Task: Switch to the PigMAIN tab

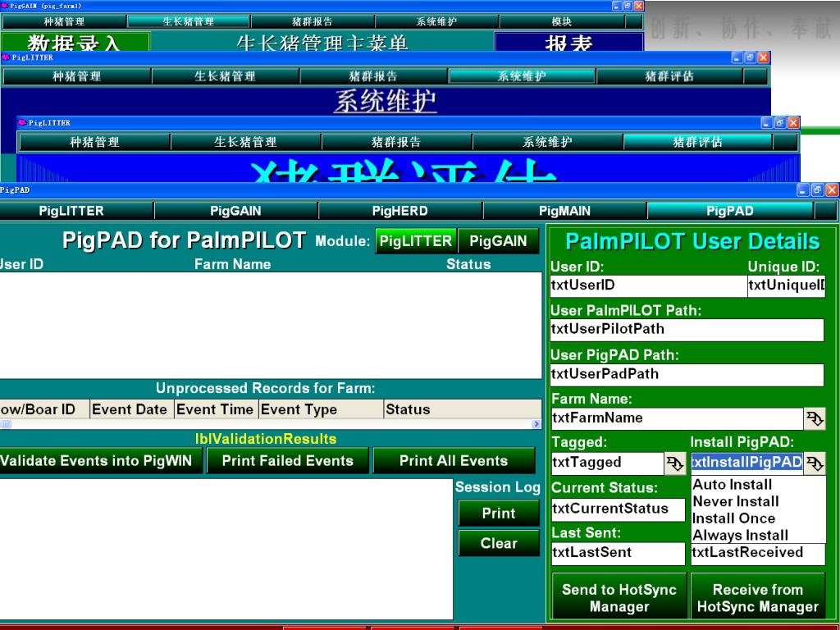Action: point(564,211)
